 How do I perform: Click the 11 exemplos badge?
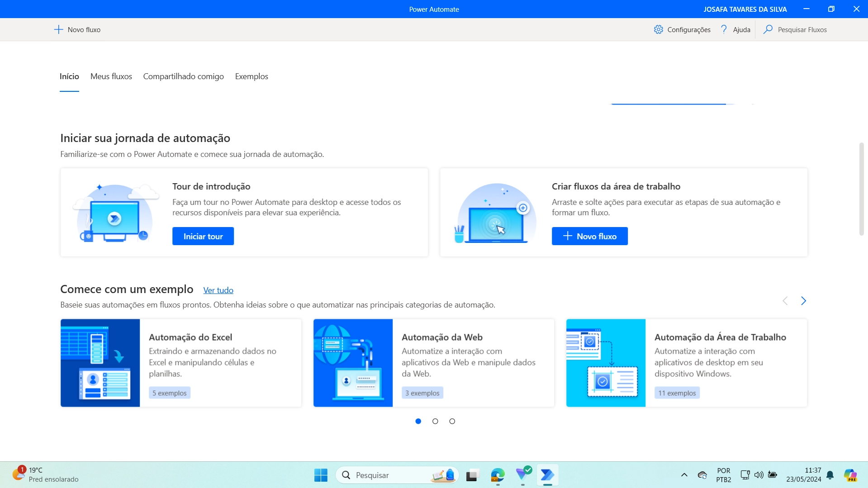pos(677,393)
